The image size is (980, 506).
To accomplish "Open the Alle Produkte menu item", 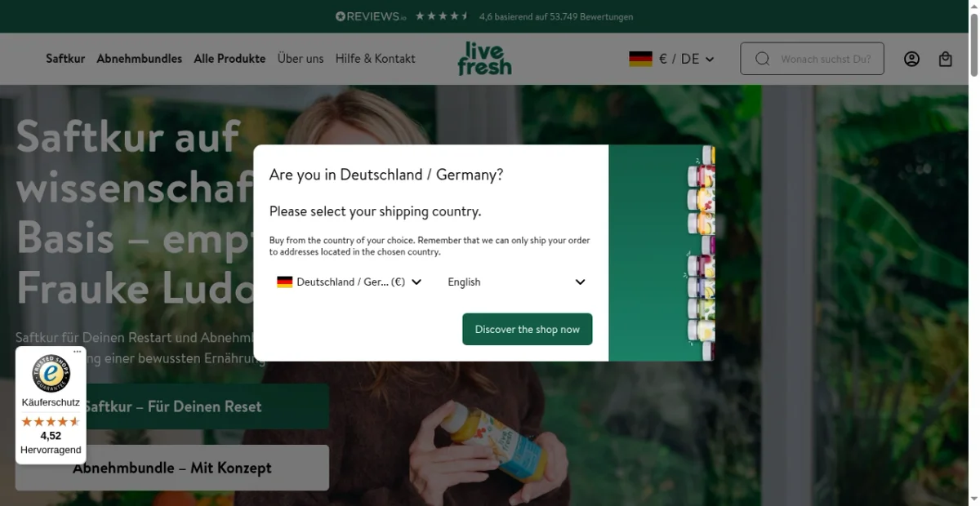I will [x=229, y=59].
